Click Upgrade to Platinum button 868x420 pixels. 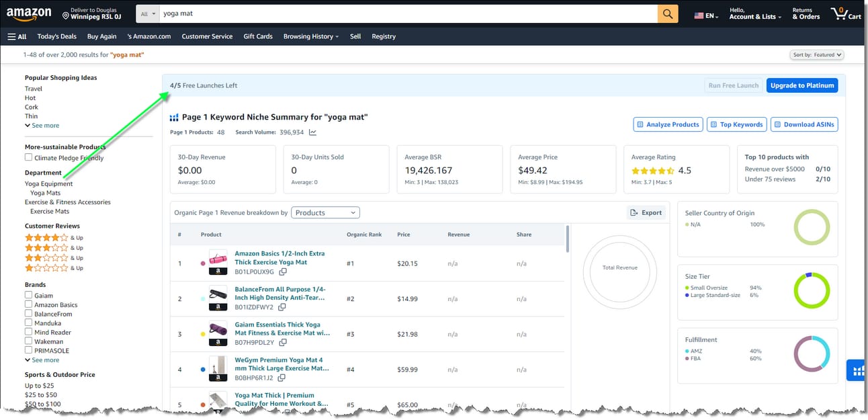pos(802,85)
